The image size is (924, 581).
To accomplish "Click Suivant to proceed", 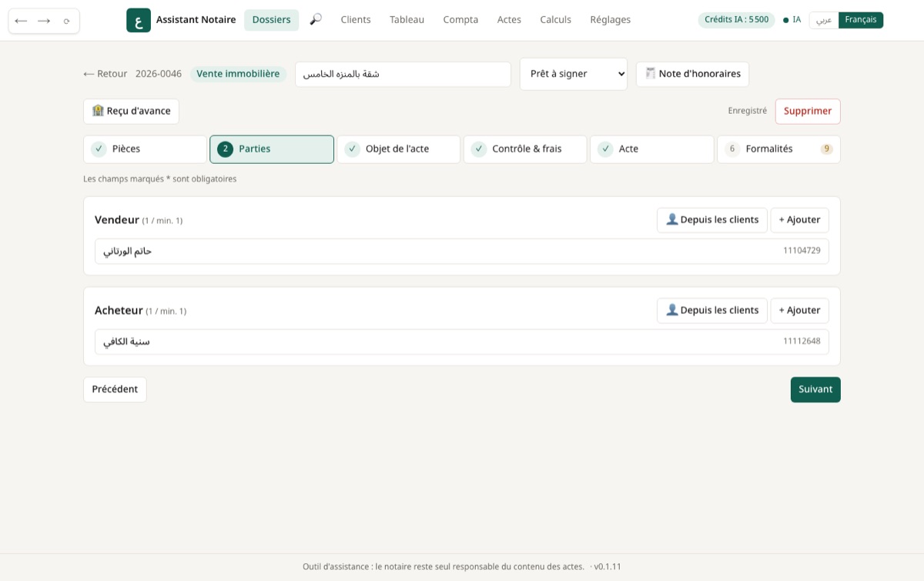I will point(815,389).
